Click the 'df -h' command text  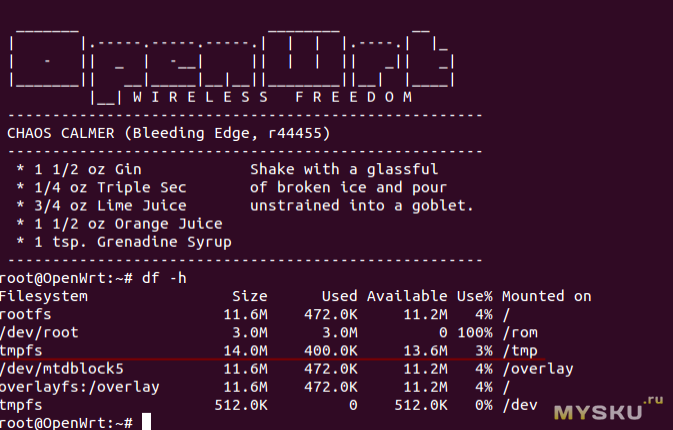(164, 278)
